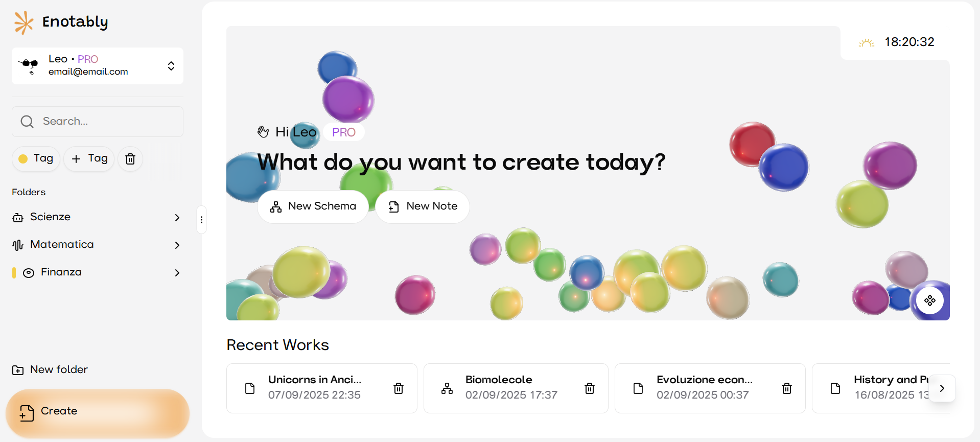Click the trash icon beside the tags

[130, 159]
